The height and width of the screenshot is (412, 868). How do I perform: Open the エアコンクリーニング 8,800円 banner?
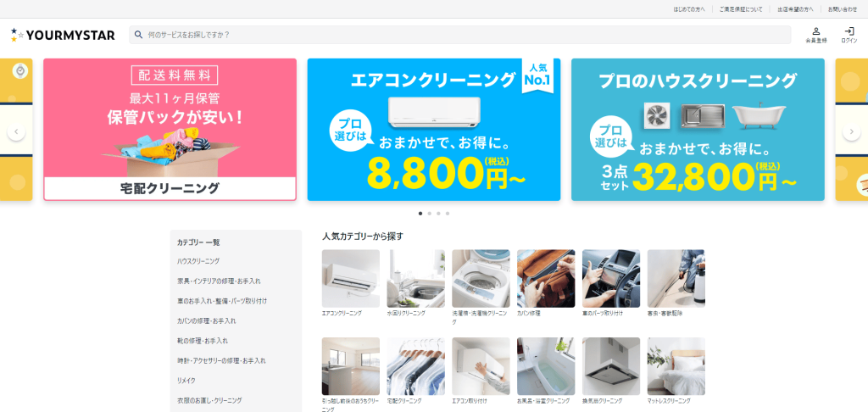click(x=434, y=130)
